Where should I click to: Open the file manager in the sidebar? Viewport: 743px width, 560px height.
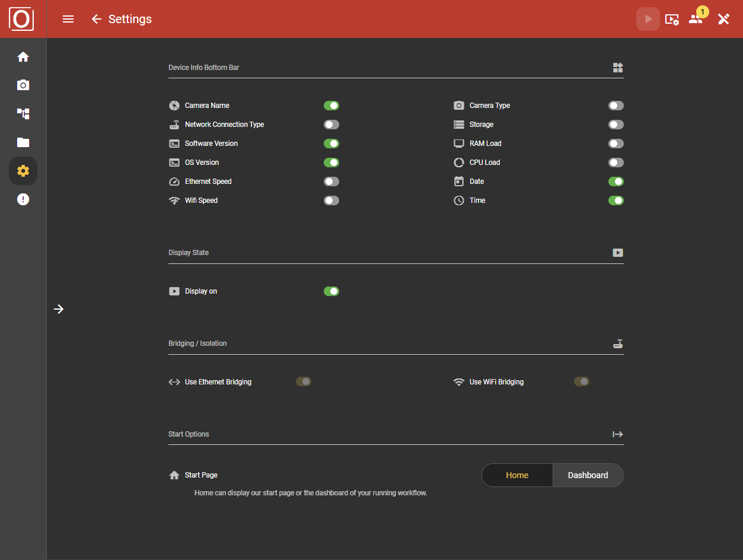coord(23,142)
